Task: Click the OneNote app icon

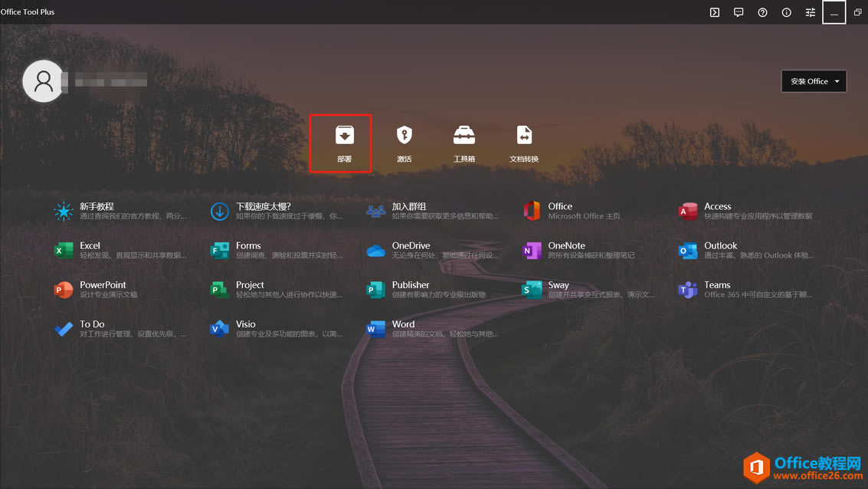Action: [532, 251]
